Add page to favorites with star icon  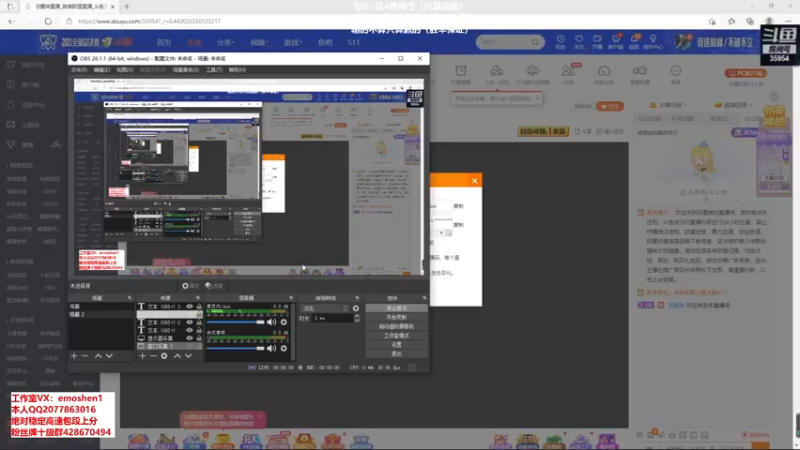[x=712, y=21]
